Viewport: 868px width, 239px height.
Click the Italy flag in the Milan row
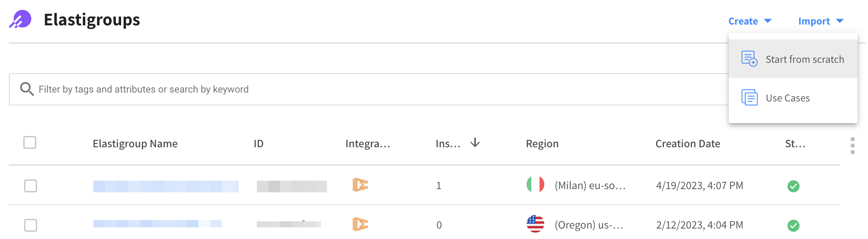[535, 185]
